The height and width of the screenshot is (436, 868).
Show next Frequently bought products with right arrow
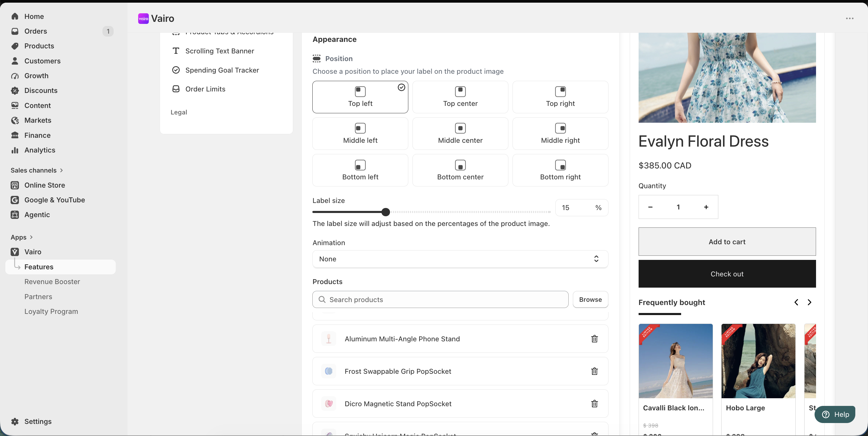click(809, 302)
